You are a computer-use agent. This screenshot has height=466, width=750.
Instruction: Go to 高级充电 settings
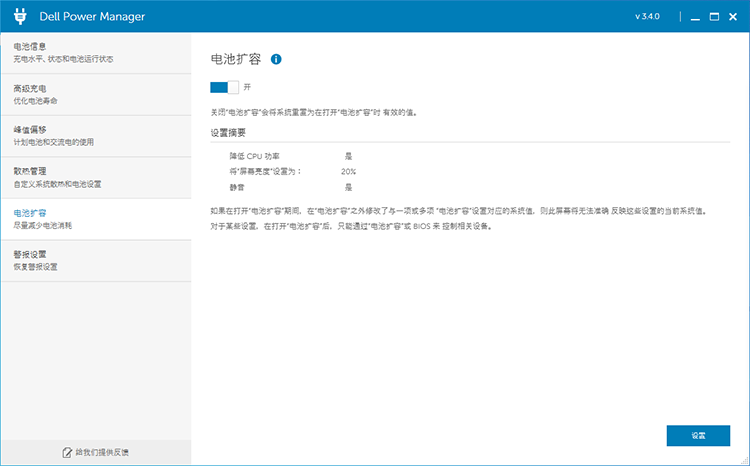coord(96,95)
